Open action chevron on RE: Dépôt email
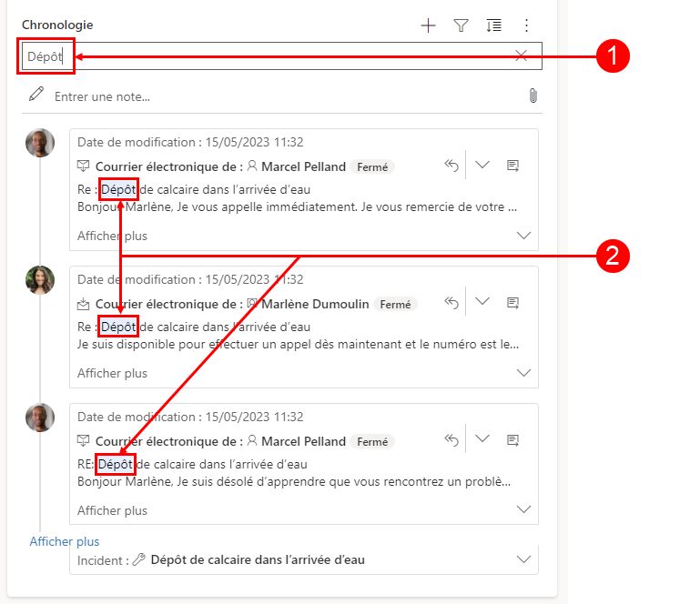Viewport: 700px width, 604px height. (482, 439)
